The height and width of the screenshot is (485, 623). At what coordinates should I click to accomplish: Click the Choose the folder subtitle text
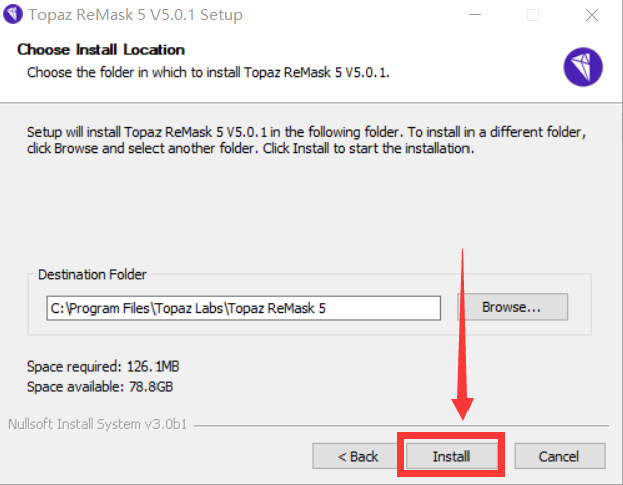tap(208, 72)
